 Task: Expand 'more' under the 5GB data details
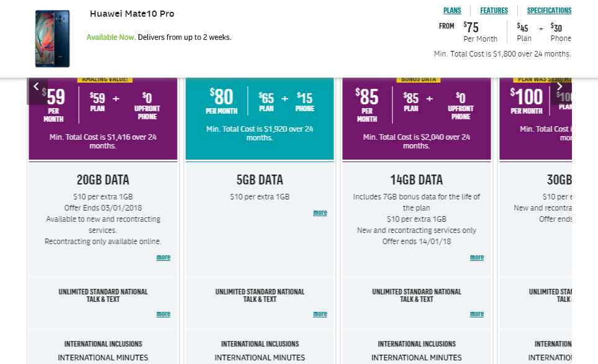[x=320, y=212]
